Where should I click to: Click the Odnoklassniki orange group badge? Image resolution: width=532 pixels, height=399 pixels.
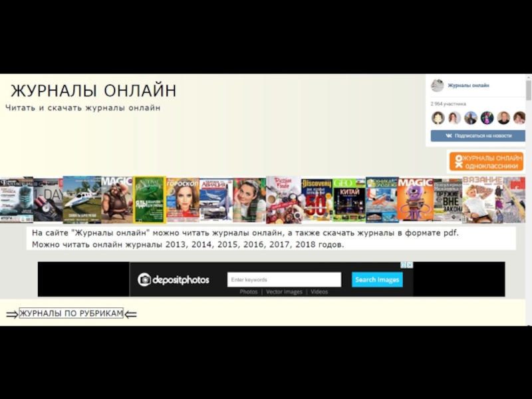485,162
